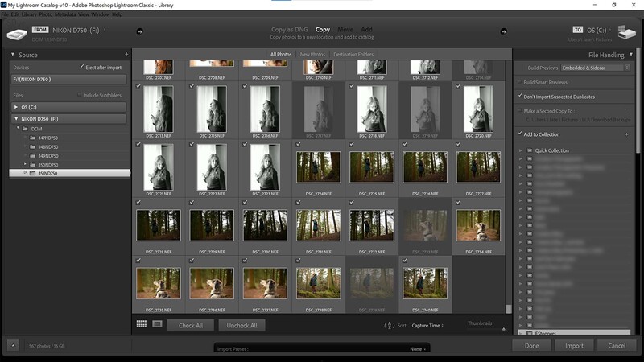Collapse the DCIM folder tree
This screenshot has height=362, width=644.
tap(18, 128)
